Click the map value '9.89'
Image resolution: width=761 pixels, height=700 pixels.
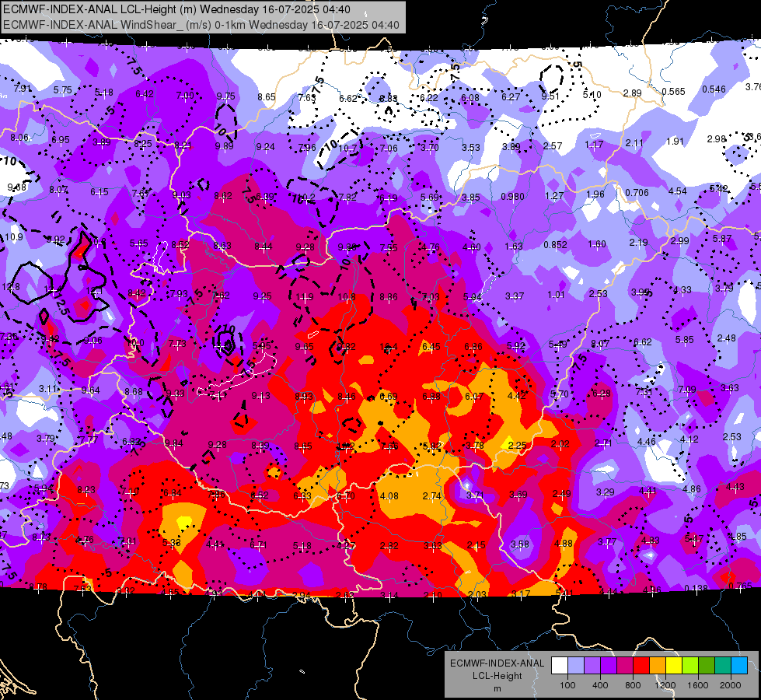pyautogui.click(x=224, y=145)
